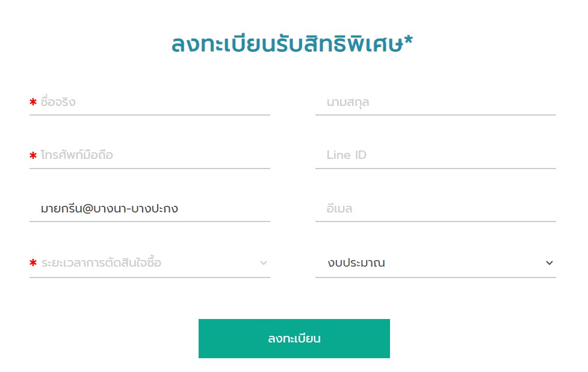Click the red asterisk beside โทรศัพท์มือถือ
Image resolution: width=588 pixels, height=372 pixels.
click(33, 155)
